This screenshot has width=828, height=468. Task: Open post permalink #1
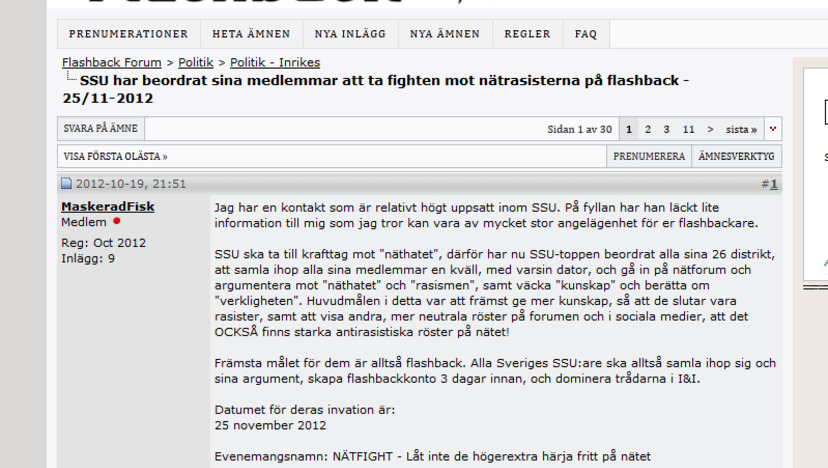(774, 184)
